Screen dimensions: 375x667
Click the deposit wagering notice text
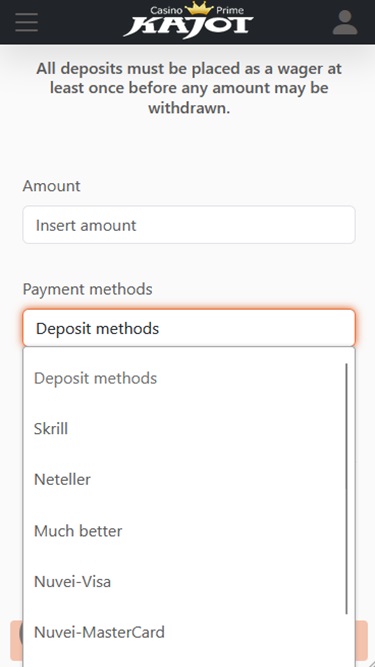[x=189, y=88]
